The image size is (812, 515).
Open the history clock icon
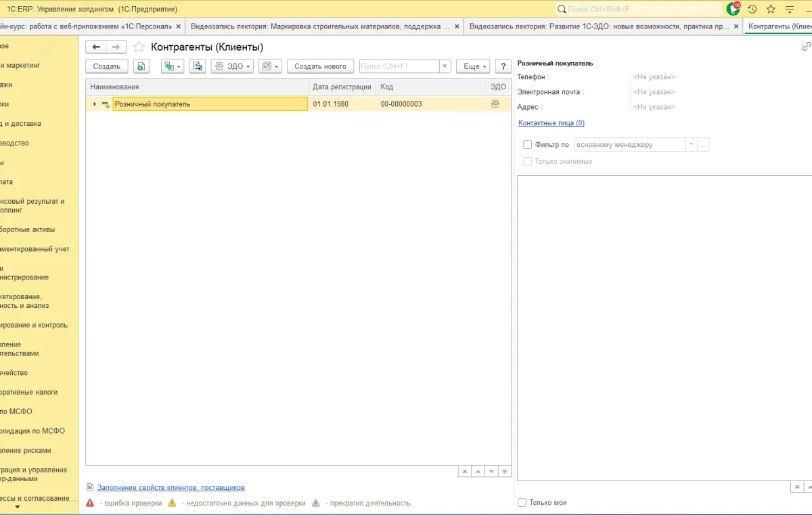(x=752, y=9)
